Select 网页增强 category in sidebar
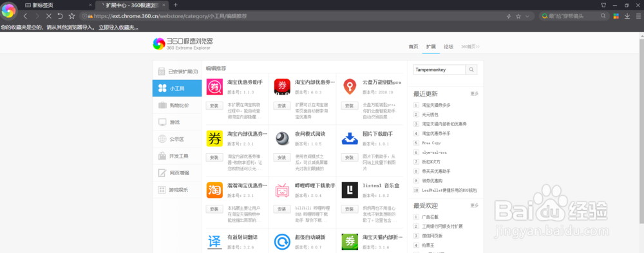Image resolution: width=644 pixels, height=253 pixels. 177,173
